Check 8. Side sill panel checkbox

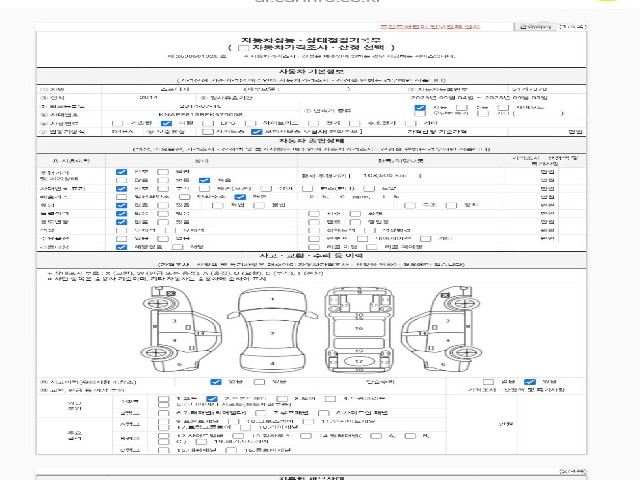323,413
